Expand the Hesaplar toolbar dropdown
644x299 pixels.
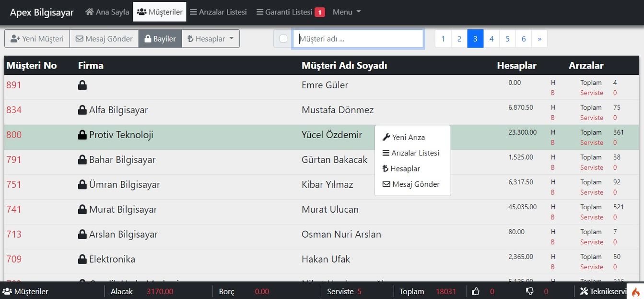tap(211, 39)
